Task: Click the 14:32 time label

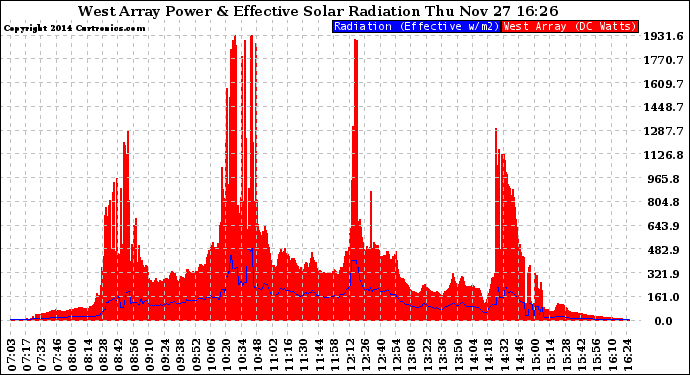Action: tap(504, 354)
